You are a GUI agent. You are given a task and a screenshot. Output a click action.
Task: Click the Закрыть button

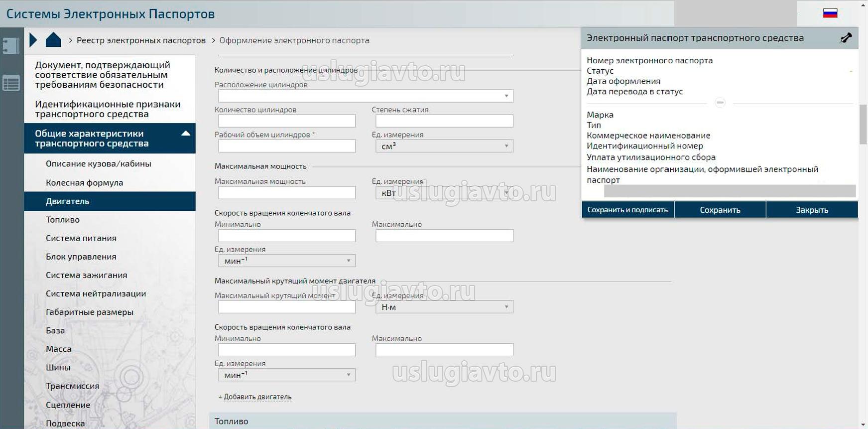click(812, 210)
